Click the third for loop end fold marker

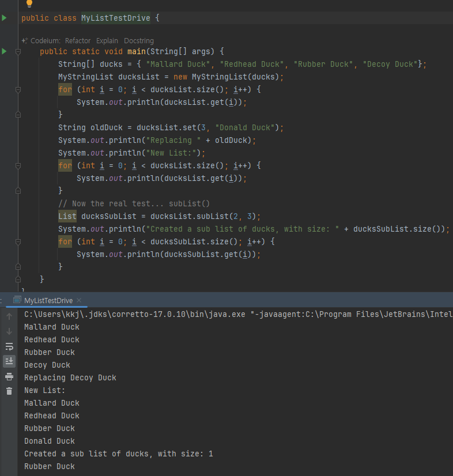coord(18,267)
